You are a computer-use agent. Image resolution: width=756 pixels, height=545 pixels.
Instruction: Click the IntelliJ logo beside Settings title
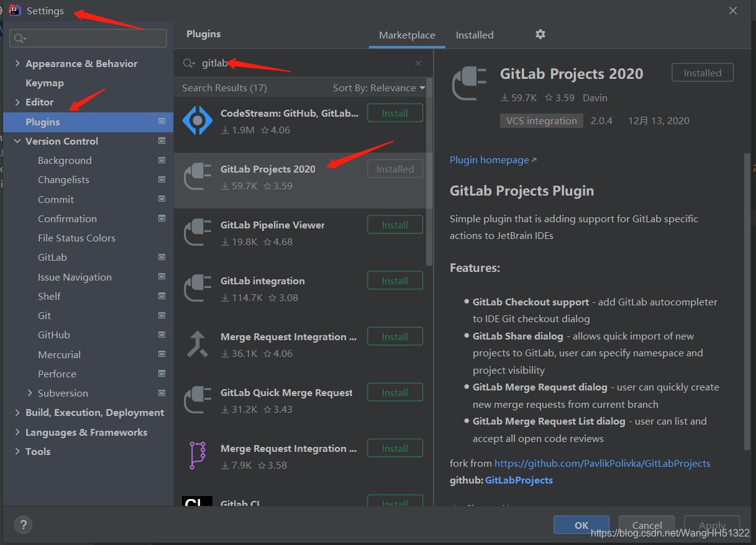click(14, 10)
